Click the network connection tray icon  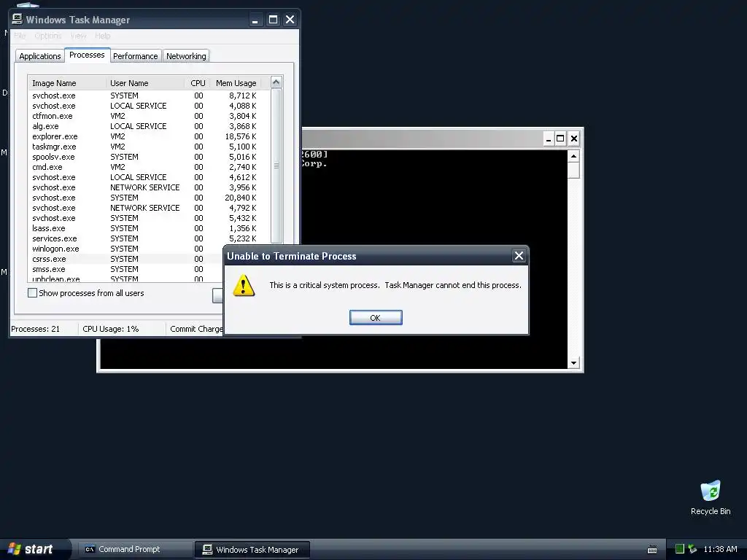point(692,549)
